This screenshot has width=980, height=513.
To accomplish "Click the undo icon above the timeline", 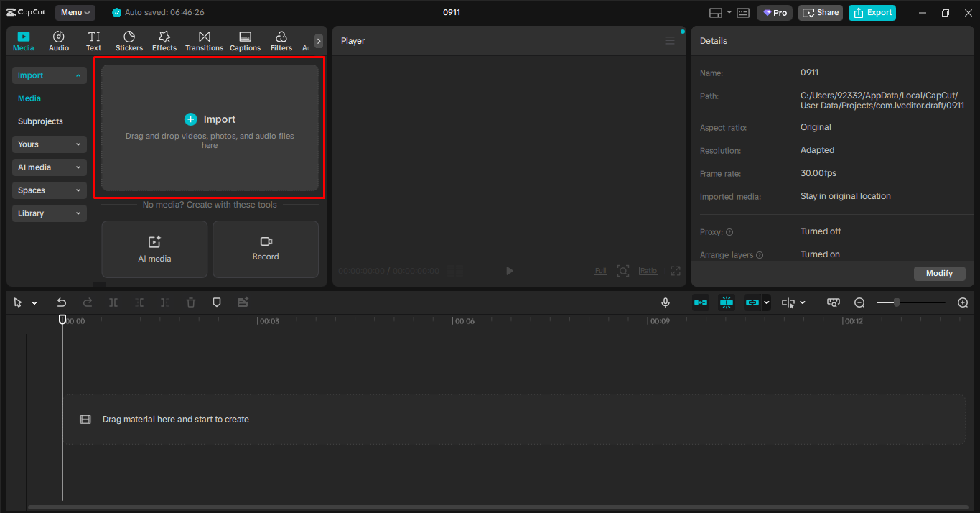I will pos(62,302).
